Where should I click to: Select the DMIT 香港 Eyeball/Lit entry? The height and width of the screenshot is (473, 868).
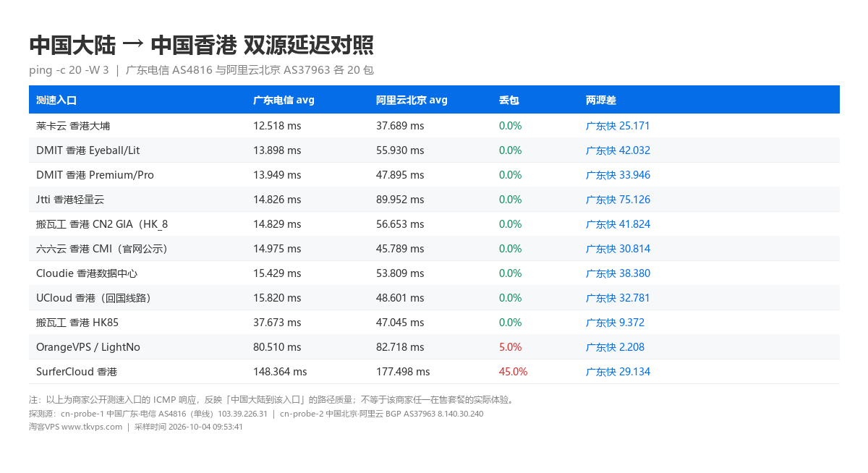[88, 150]
